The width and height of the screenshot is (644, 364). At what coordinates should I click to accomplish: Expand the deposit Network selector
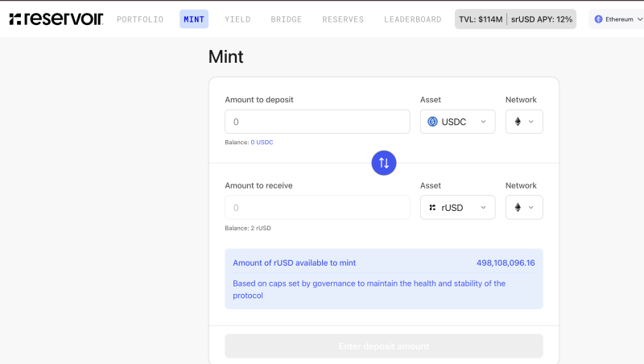[524, 122]
